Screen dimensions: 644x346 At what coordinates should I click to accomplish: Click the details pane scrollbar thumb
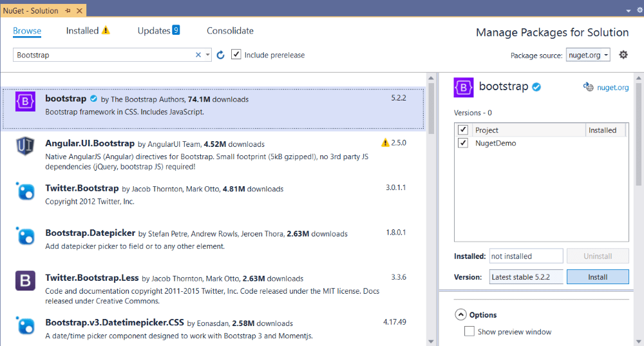[639, 135]
